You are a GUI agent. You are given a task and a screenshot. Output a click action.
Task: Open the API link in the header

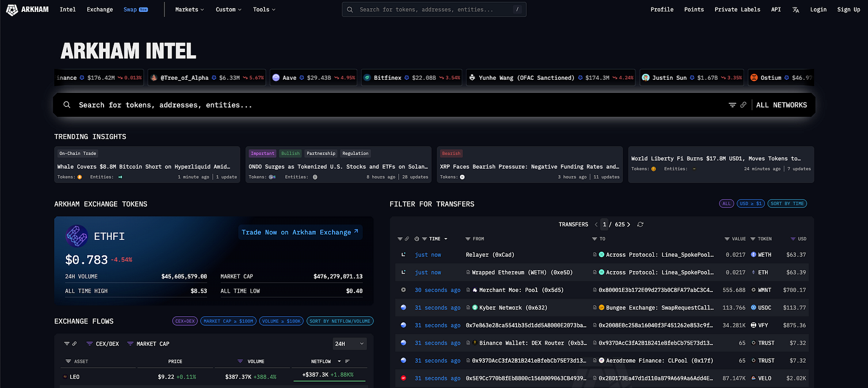click(776, 9)
